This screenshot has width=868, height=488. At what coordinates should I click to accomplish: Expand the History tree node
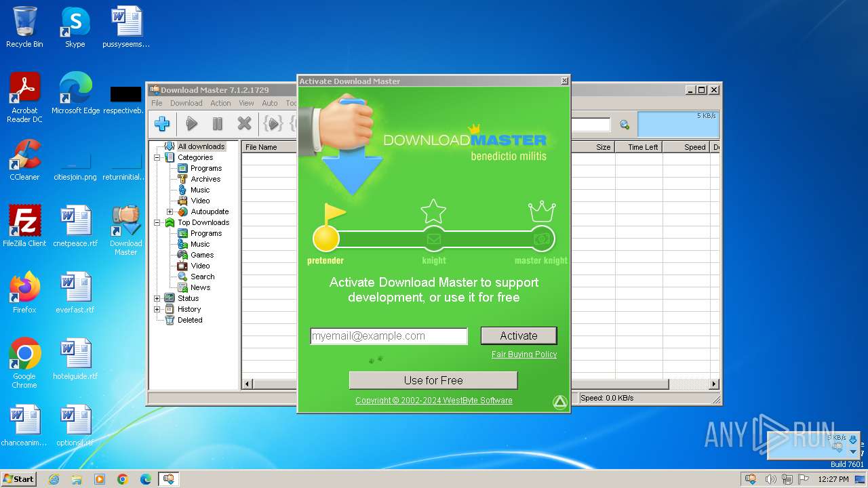(x=157, y=309)
